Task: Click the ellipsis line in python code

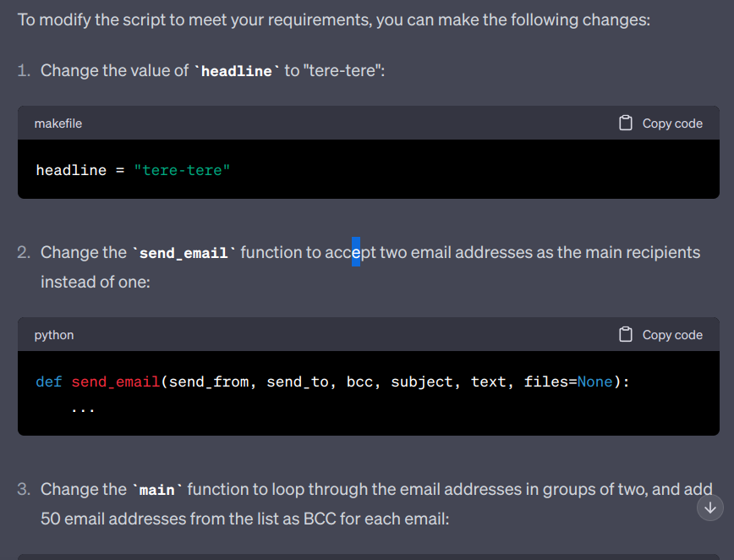Action: pos(84,408)
